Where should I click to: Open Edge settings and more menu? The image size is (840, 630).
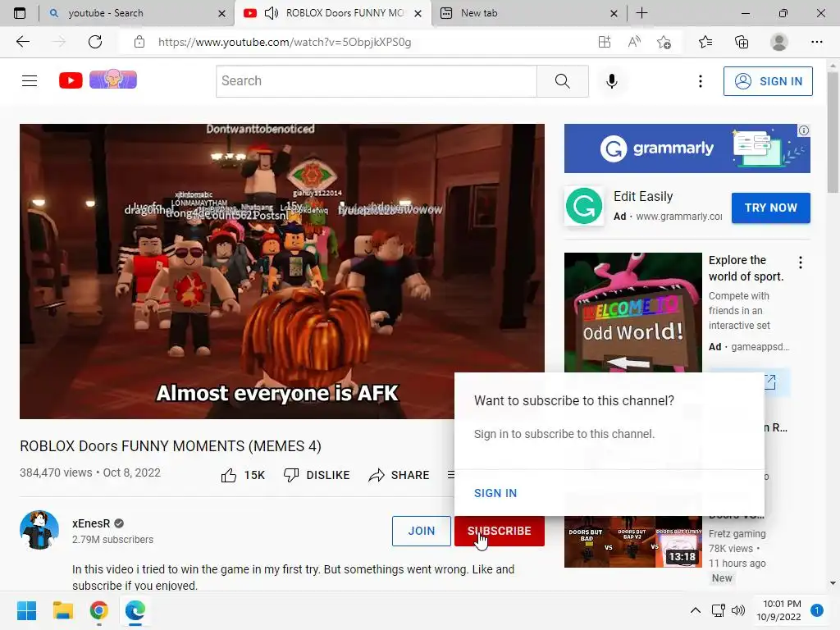coord(816,42)
